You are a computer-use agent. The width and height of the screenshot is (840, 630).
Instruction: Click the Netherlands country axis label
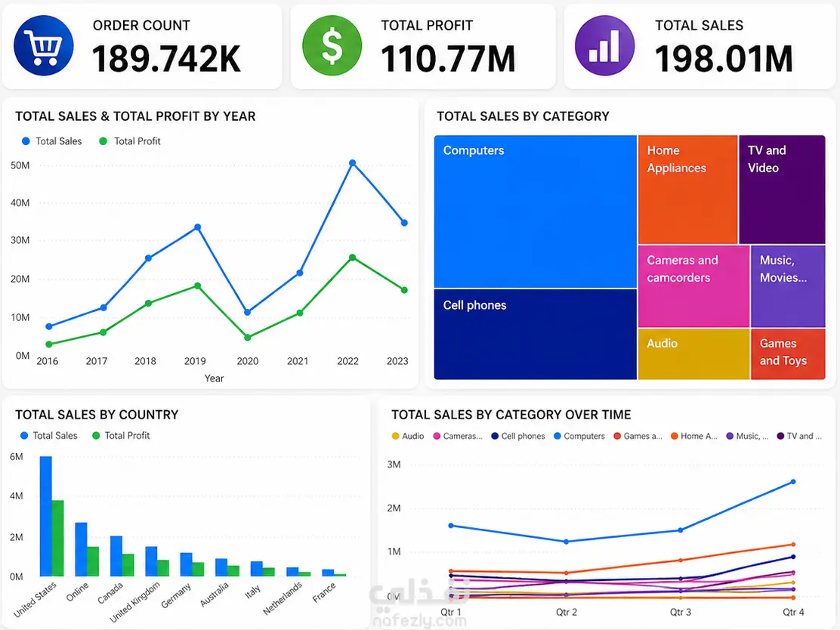[x=283, y=598]
